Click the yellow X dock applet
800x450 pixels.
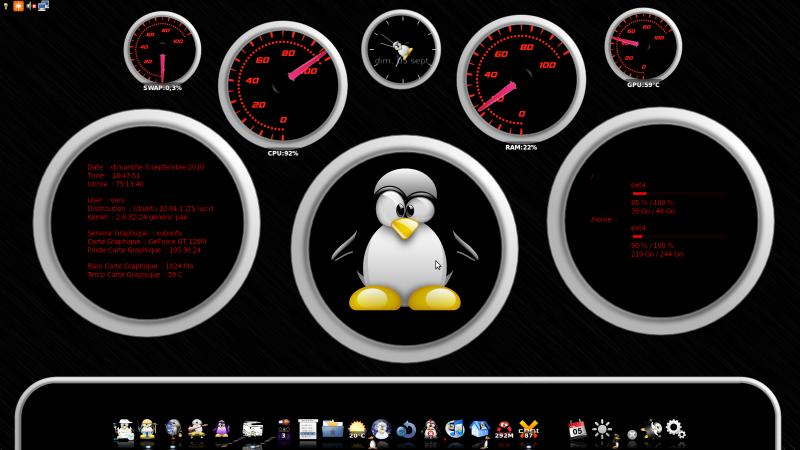pos(529,430)
